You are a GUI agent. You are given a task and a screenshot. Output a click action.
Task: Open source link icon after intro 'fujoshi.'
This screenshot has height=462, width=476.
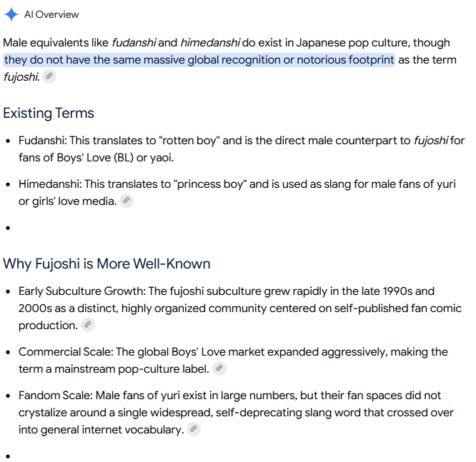49,76
